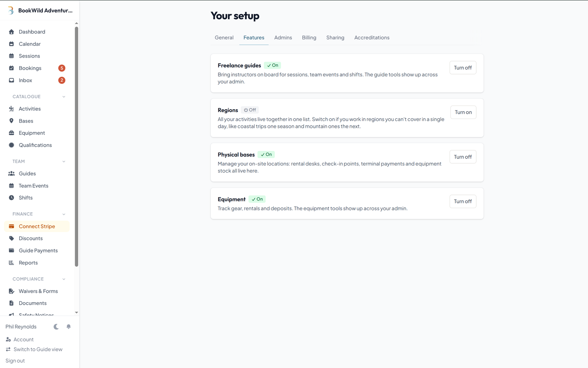
Task: Select the Features tab
Action: click(254, 38)
